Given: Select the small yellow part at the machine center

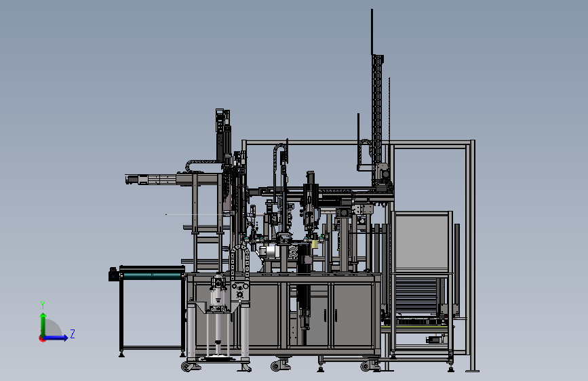Looking at the screenshot, I should [x=315, y=244].
